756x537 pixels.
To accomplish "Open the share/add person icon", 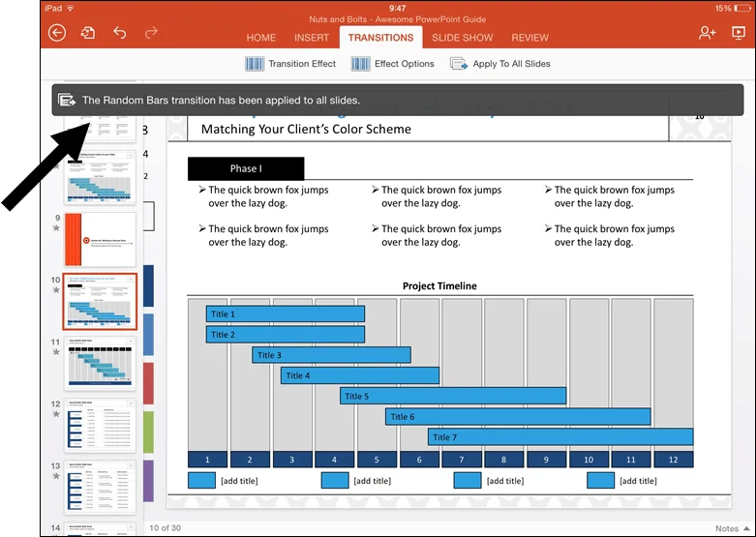I will tap(707, 33).
